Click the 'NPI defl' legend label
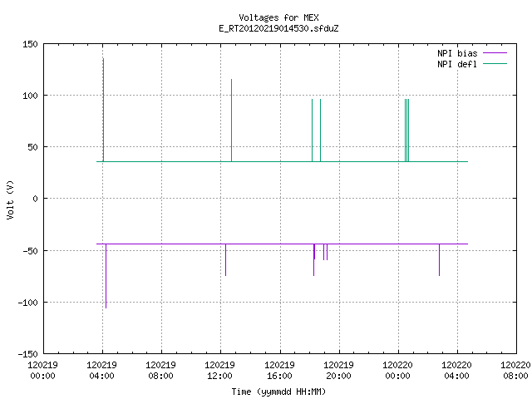532x399 pixels. pos(457,64)
